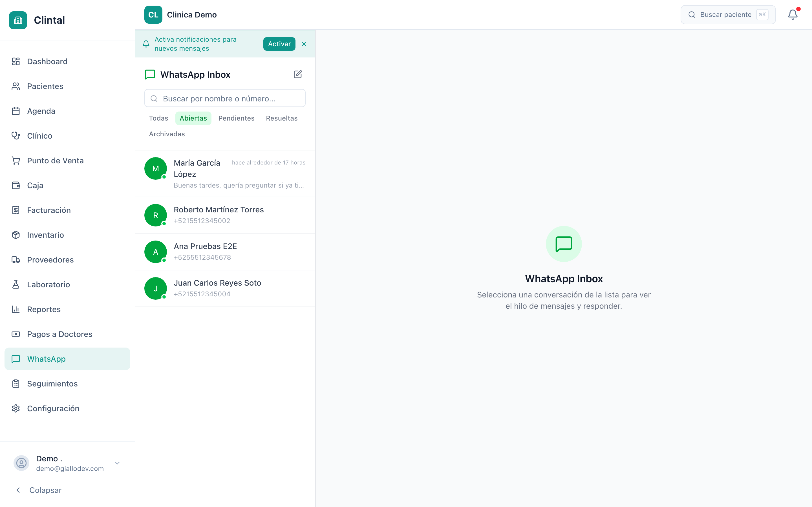This screenshot has height=507, width=812.
Task: Open the Clinica Demo clinic selector
Action: [180, 15]
